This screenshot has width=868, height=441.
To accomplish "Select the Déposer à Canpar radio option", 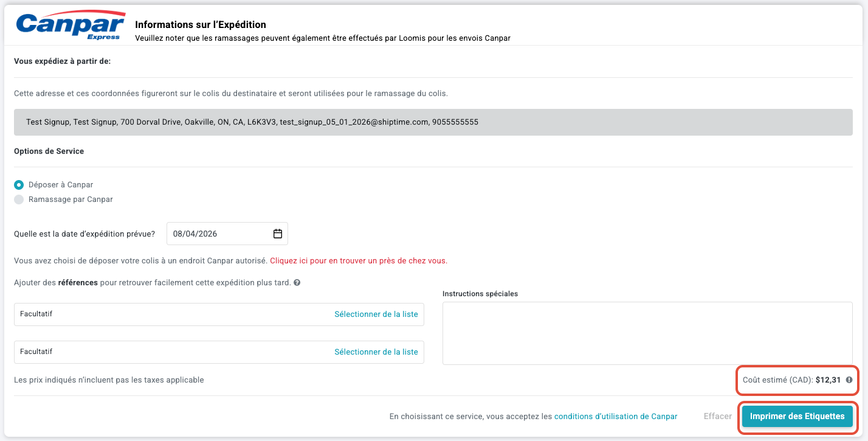I will pyautogui.click(x=19, y=184).
